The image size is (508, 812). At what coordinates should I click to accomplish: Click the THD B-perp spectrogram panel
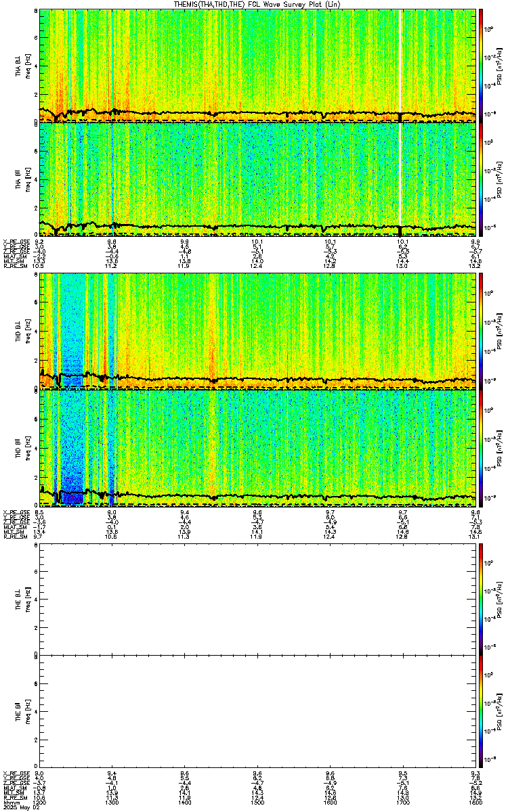click(258, 332)
